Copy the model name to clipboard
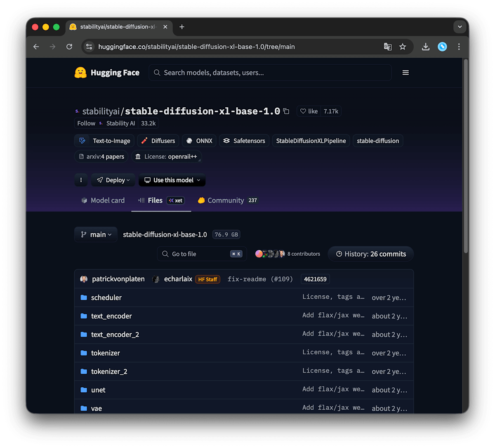This screenshot has height=448, width=495. (286, 111)
